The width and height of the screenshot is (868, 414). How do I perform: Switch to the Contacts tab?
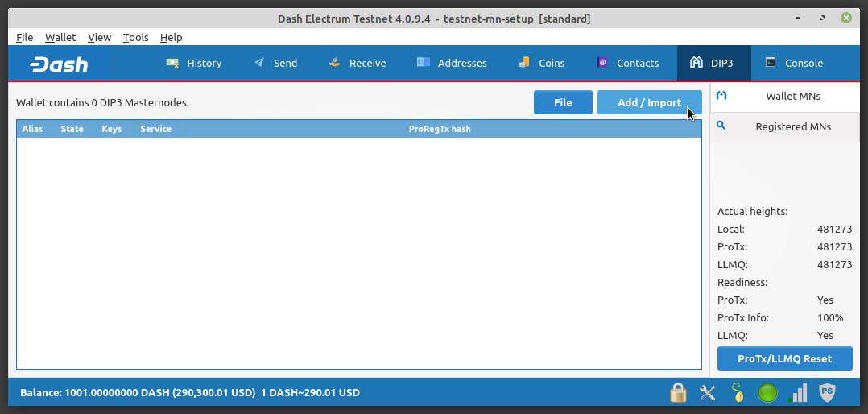tap(627, 63)
